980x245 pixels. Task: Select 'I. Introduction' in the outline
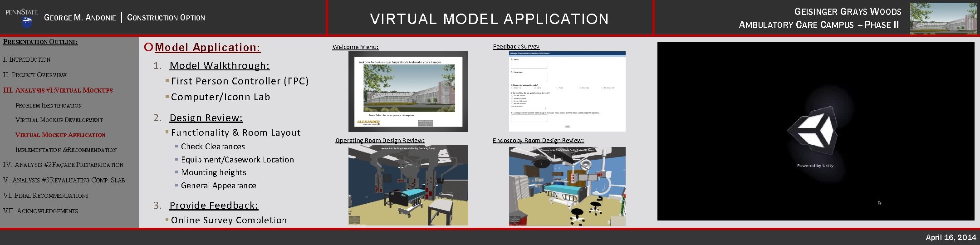pyautogui.click(x=27, y=59)
